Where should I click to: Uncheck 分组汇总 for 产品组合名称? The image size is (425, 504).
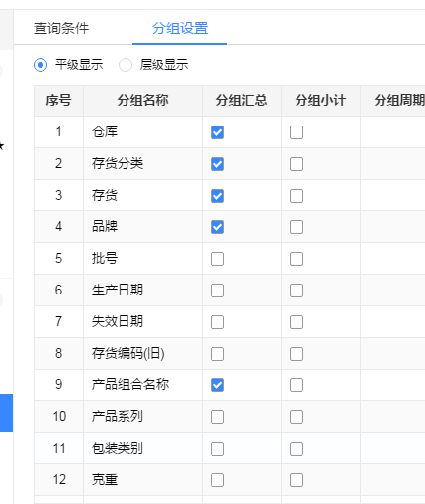(x=217, y=385)
